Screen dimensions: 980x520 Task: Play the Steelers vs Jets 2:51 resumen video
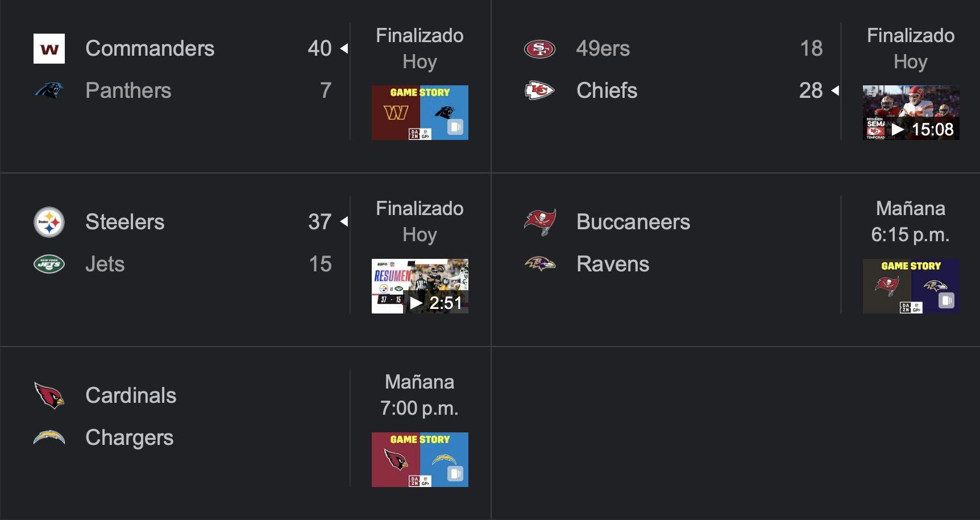(420, 286)
